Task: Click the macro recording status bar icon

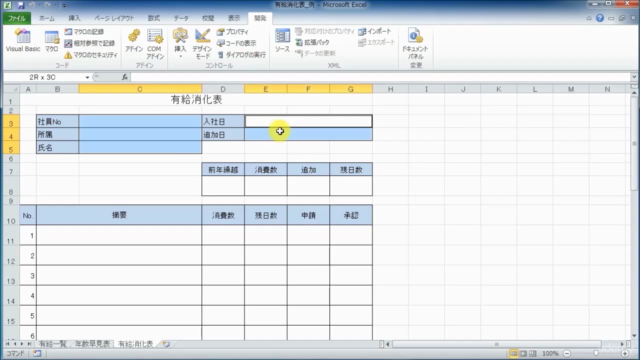Action: pos(37,353)
